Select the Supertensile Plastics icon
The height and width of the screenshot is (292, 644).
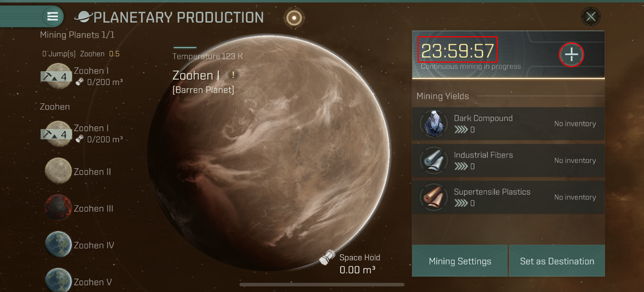pos(433,197)
